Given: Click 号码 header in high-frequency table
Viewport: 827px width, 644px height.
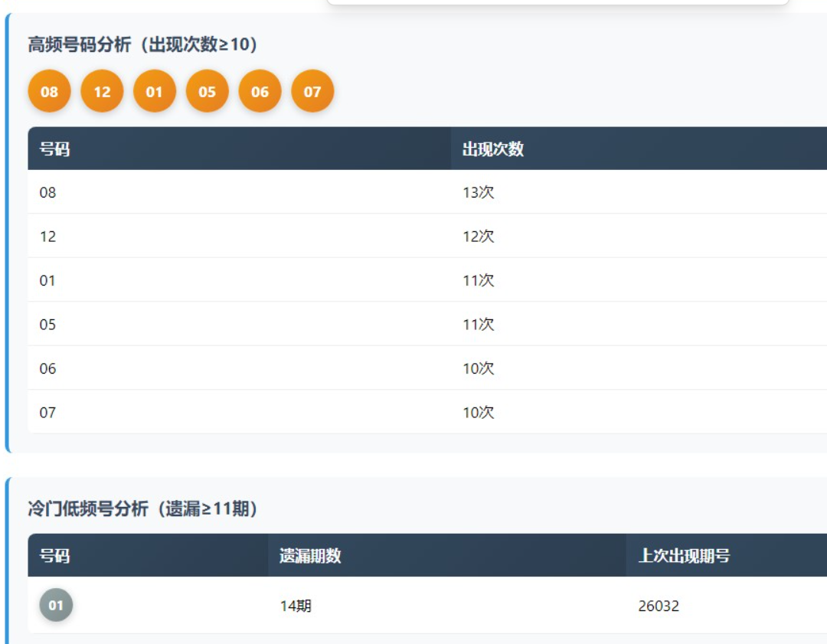Looking at the screenshot, I should 54,149.
